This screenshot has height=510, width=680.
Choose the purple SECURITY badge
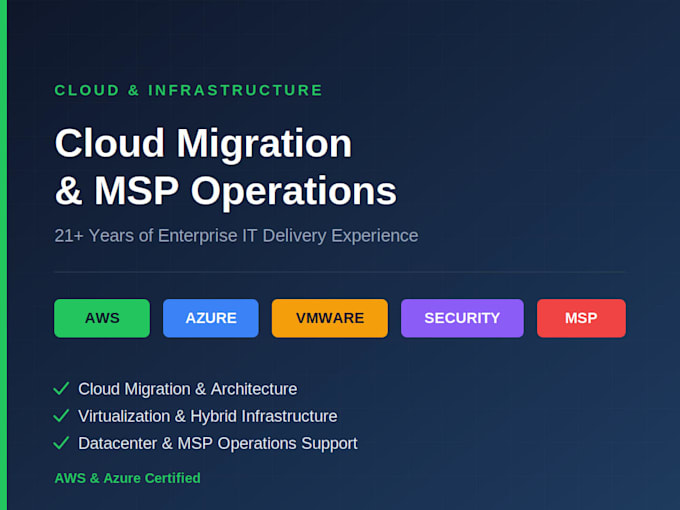[x=462, y=318]
